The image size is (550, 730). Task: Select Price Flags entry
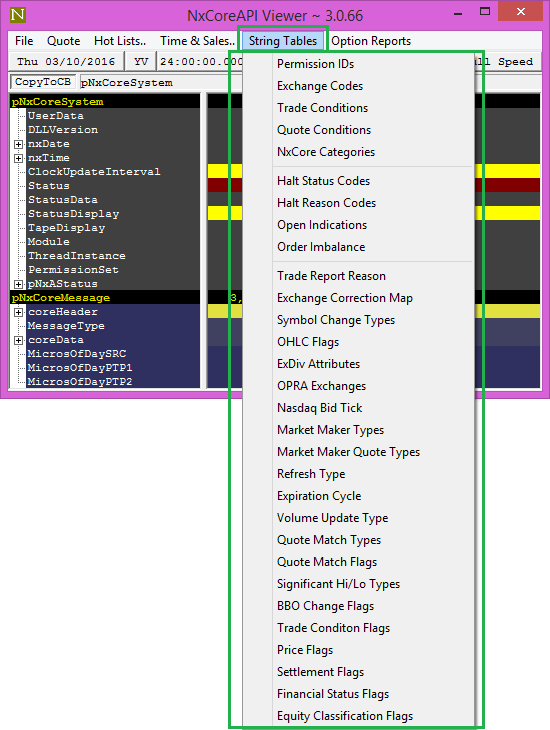[305, 650]
